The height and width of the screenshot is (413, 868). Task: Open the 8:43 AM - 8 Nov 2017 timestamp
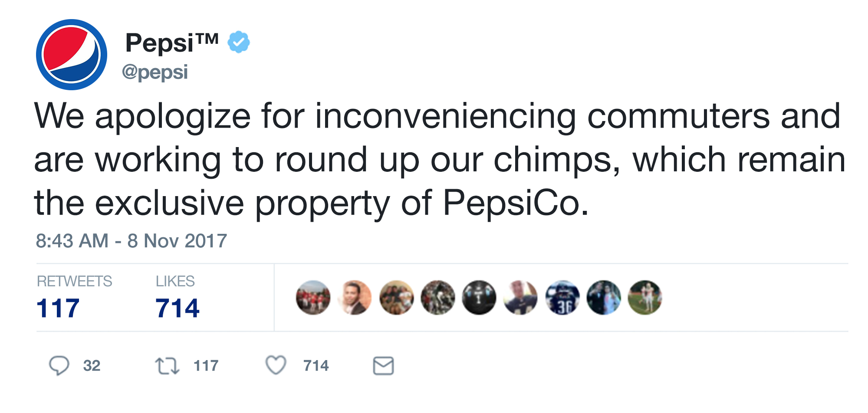[132, 241]
